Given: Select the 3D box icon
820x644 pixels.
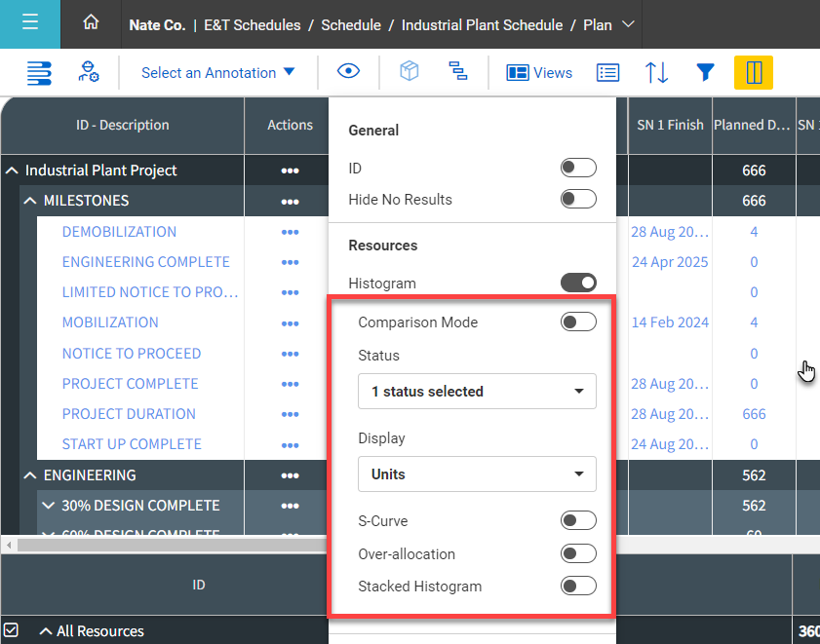Looking at the screenshot, I should tap(409, 71).
